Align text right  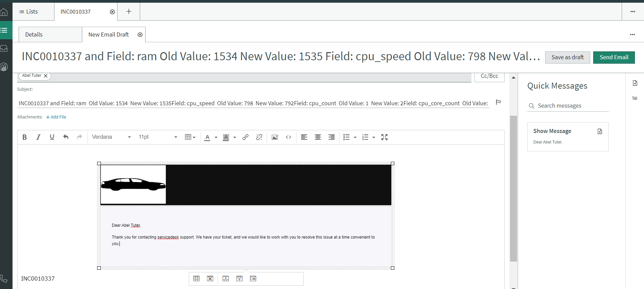click(x=332, y=137)
